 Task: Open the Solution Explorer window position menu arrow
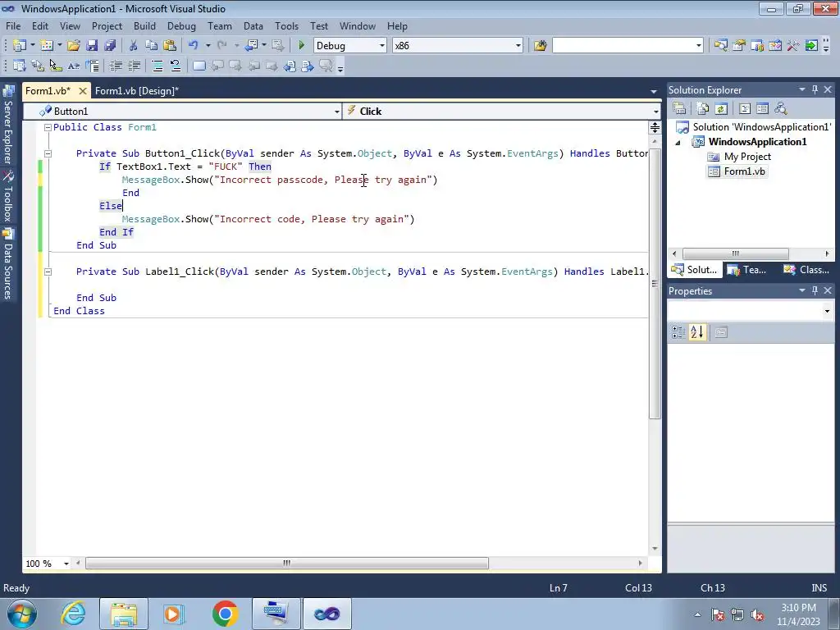[x=802, y=89]
